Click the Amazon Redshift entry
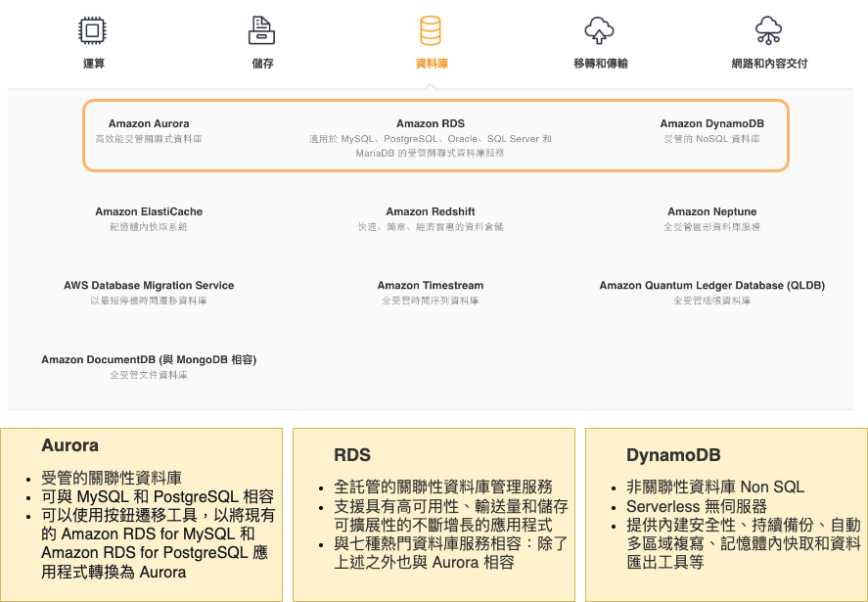 coord(431,211)
